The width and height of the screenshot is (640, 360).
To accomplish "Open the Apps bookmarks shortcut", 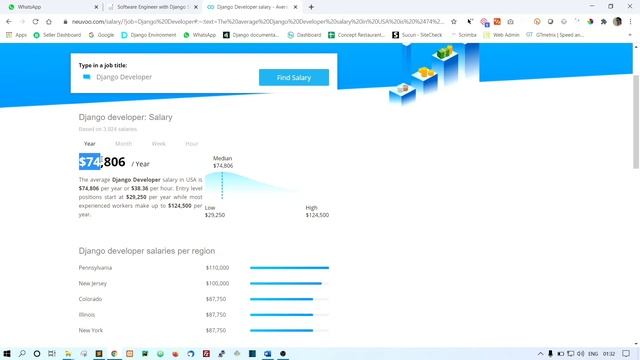I will click(16, 35).
